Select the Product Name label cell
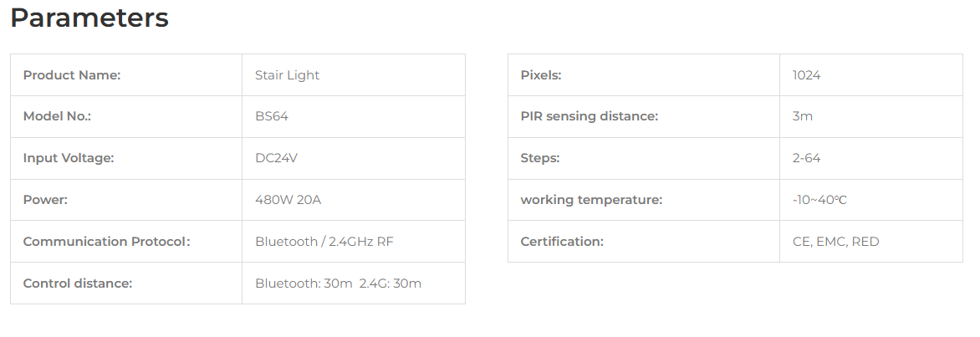The width and height of the screenshot is (980, 337). pos(126,75)
